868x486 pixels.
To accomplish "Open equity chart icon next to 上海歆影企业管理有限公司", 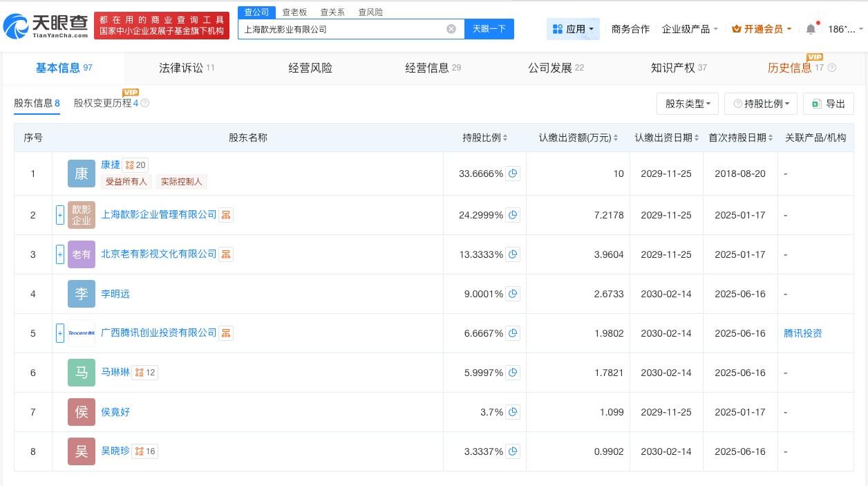I will (226, 215).
